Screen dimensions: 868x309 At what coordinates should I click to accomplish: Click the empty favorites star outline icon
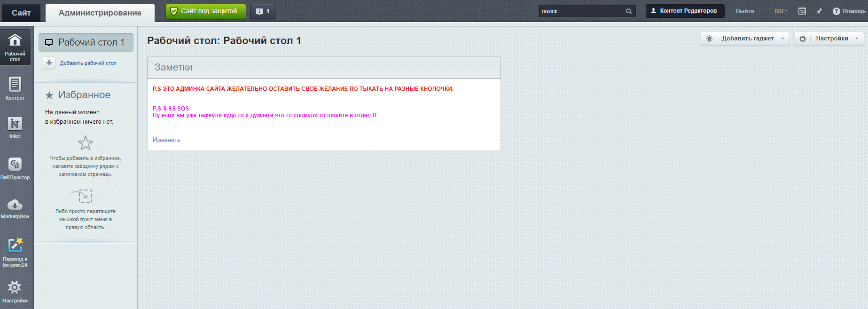pyautogui.click(x=86, y=143)
